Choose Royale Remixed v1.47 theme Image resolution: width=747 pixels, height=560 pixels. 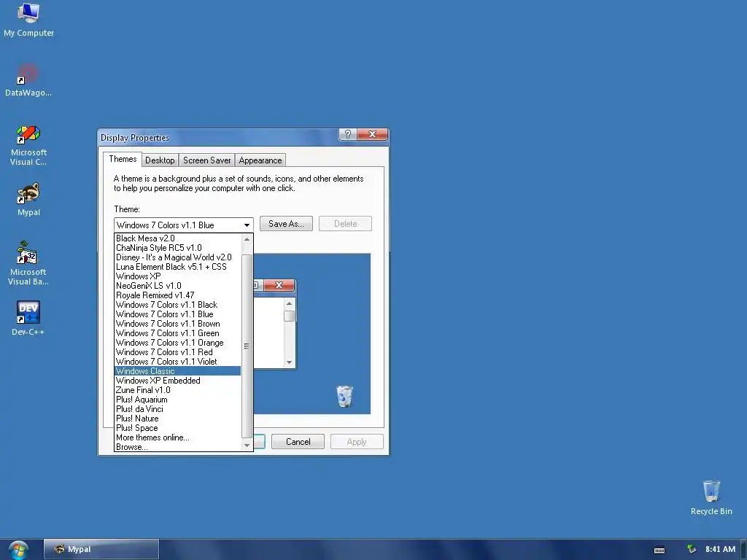(x=178, y=295)
